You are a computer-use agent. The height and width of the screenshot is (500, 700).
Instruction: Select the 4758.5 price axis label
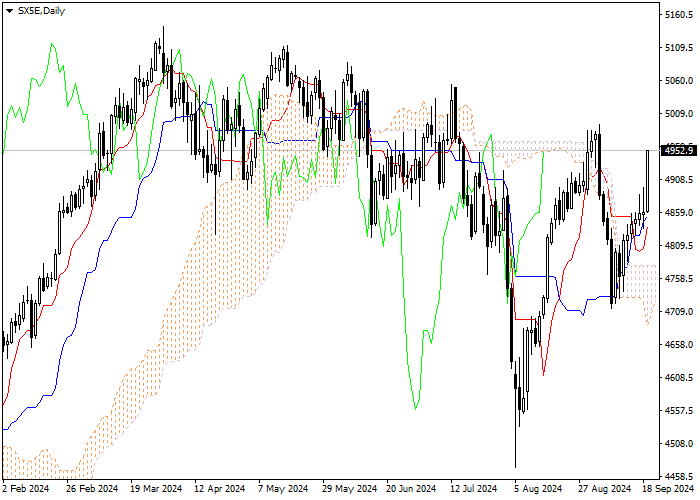[679, 279]
